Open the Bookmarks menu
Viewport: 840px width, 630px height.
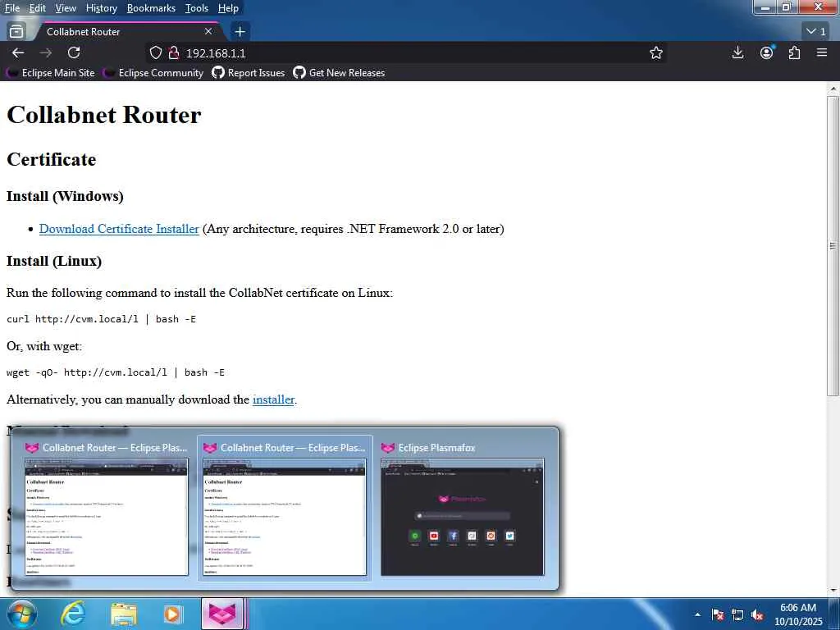click(x=151, y=8)
